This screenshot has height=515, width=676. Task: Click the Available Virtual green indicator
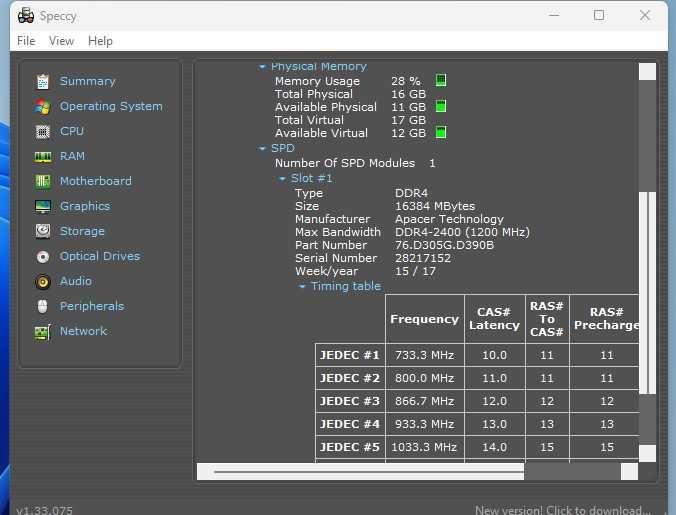pyautogui.click(x=441, y=132)
